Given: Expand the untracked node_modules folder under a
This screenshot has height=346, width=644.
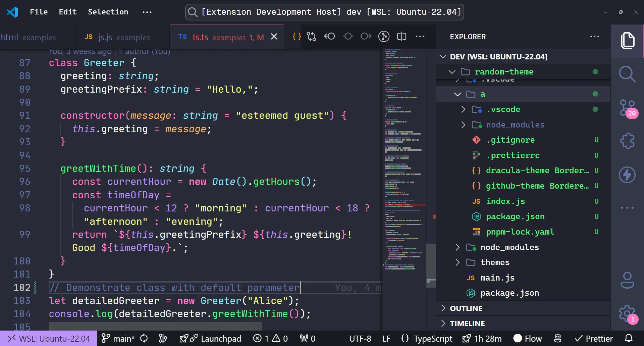Looking at the screenshot, I should [523, 125].
